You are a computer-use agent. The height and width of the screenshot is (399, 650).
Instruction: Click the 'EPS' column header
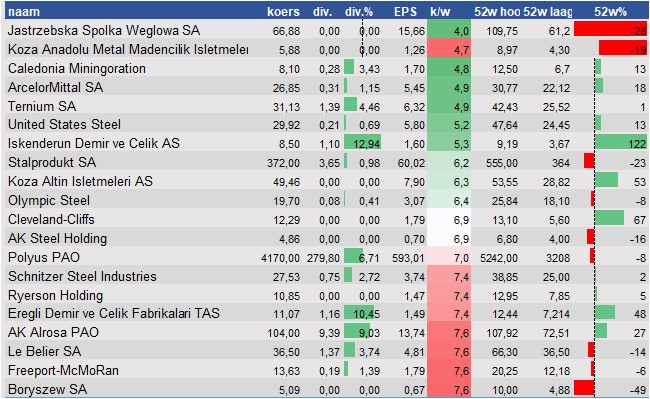405,12
